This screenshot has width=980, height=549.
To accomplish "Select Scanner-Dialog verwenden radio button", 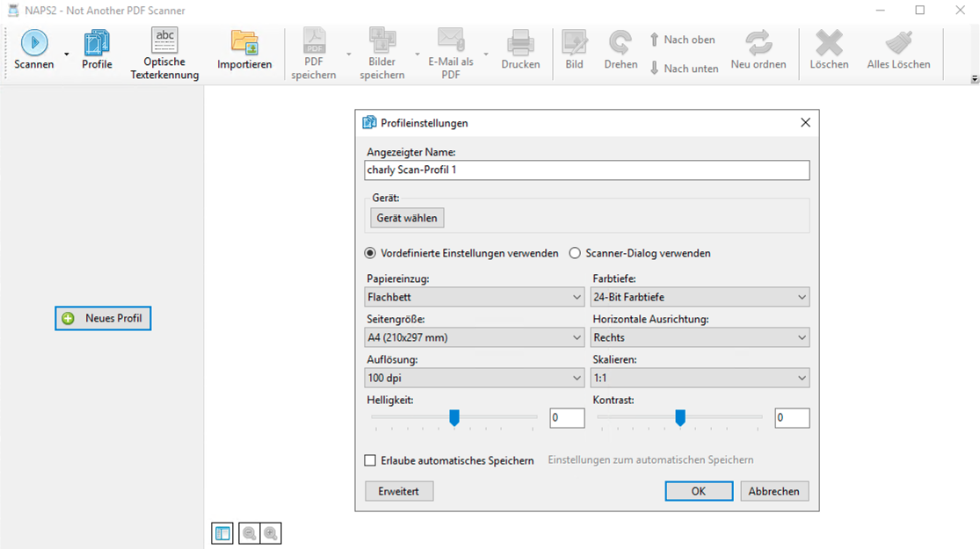I will [576, 253].
